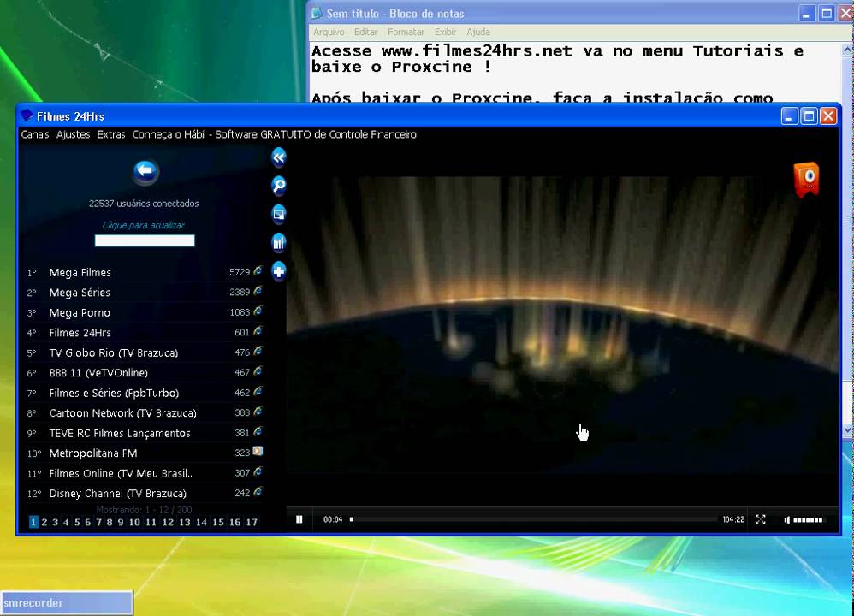Open the Ajustes menu
The image size is (854, 616).
tap(73, 134)
